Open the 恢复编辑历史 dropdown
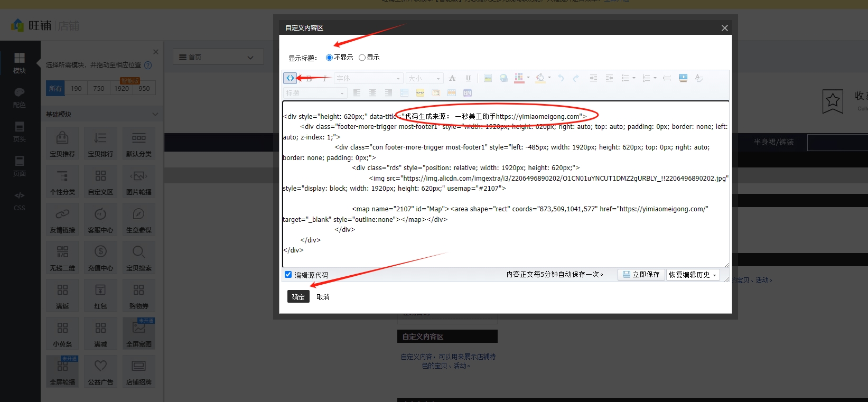Viewport: 868px width, 402px height. (x=693, y=275)
